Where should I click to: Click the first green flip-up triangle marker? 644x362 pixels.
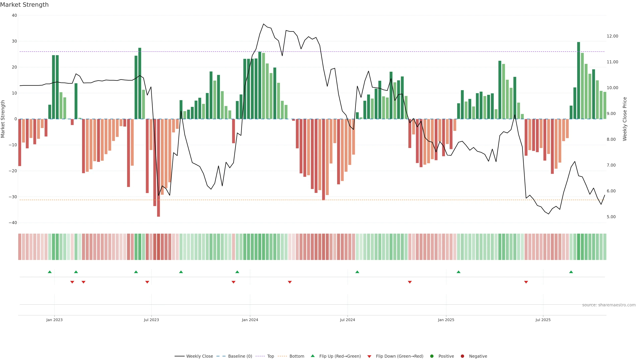pyautogui.click(x=50, y=272)
